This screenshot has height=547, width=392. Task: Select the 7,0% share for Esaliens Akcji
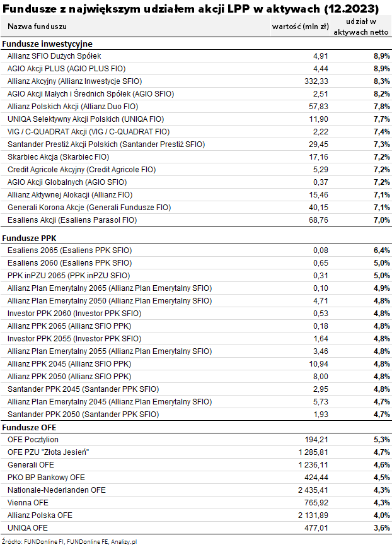click(378, 220)
